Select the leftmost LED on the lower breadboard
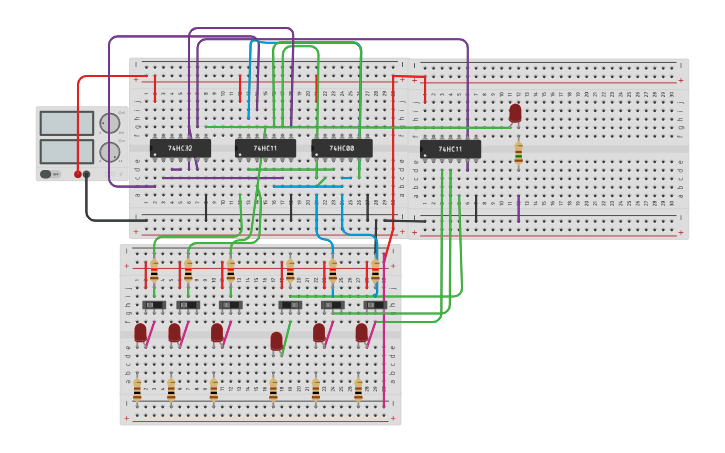 pos(140,332)
